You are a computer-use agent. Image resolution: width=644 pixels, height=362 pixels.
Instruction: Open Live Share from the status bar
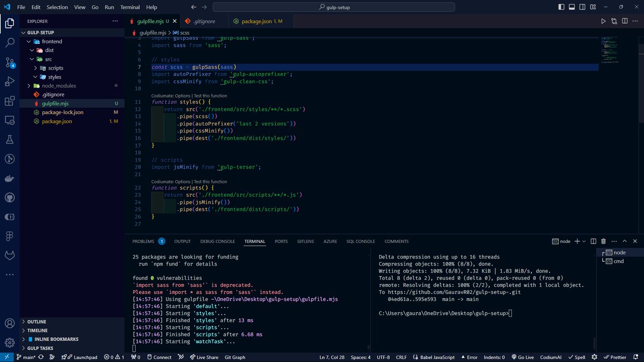204,357
